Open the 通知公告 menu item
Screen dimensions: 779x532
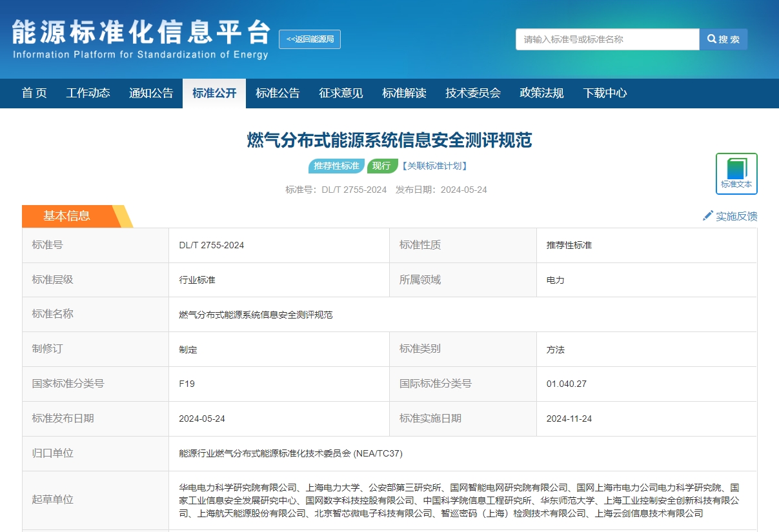[x=151, y=94]
